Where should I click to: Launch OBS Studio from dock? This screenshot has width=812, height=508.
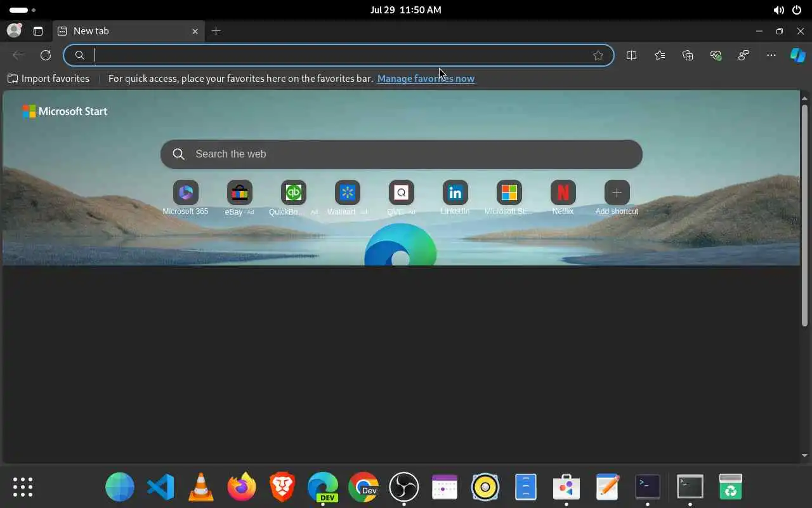(x=404, y=487)
